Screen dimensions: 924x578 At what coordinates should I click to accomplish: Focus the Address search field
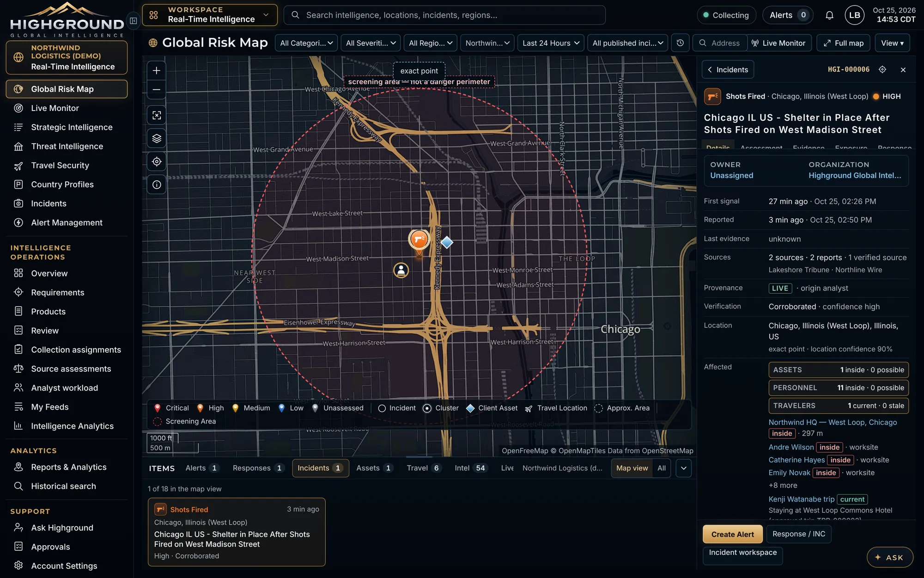[x=720, y=43]
